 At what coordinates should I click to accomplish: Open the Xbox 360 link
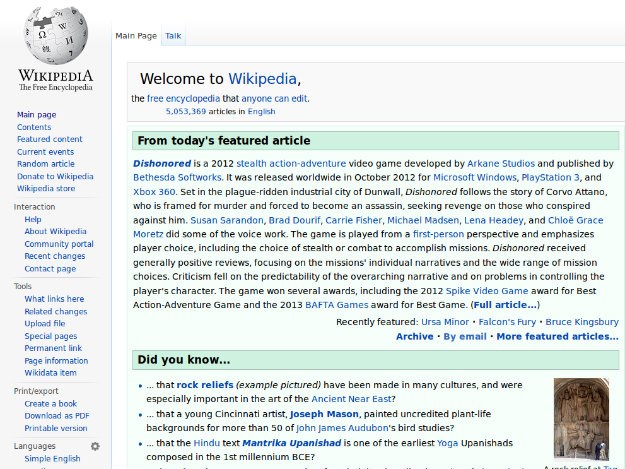click(x=154, y=192)
